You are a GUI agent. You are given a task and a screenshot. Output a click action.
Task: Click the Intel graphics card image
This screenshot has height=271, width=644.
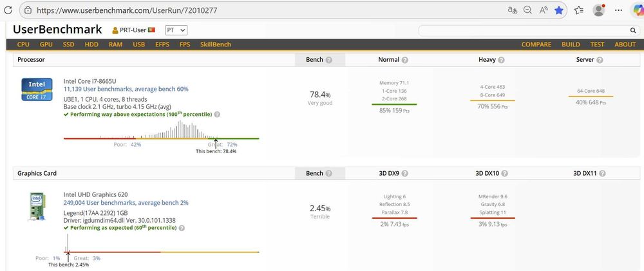tap(37, 207)
